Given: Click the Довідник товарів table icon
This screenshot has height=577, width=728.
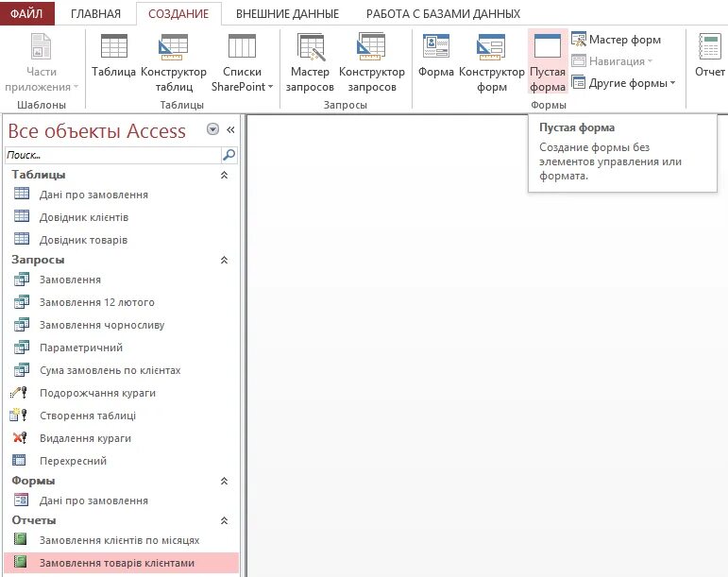Looking at the screenshot, I should tap(22, 239).
